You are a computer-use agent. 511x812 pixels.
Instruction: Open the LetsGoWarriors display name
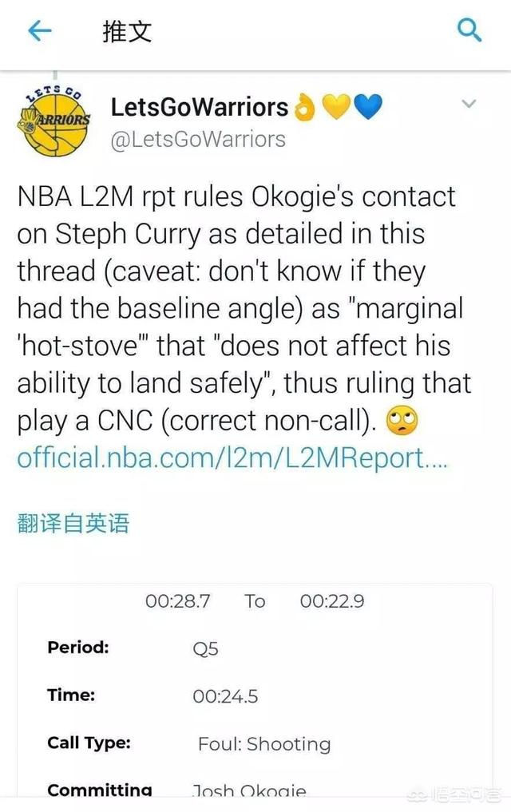[200, 107]
